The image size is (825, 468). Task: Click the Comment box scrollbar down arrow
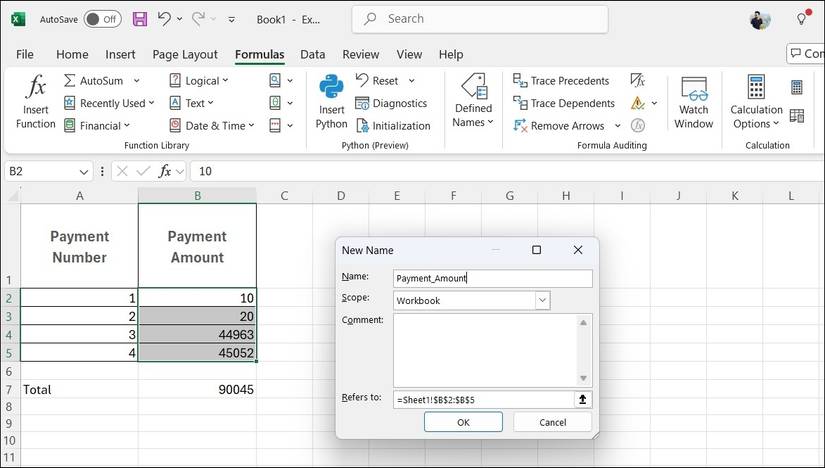[x=584, y=378]
